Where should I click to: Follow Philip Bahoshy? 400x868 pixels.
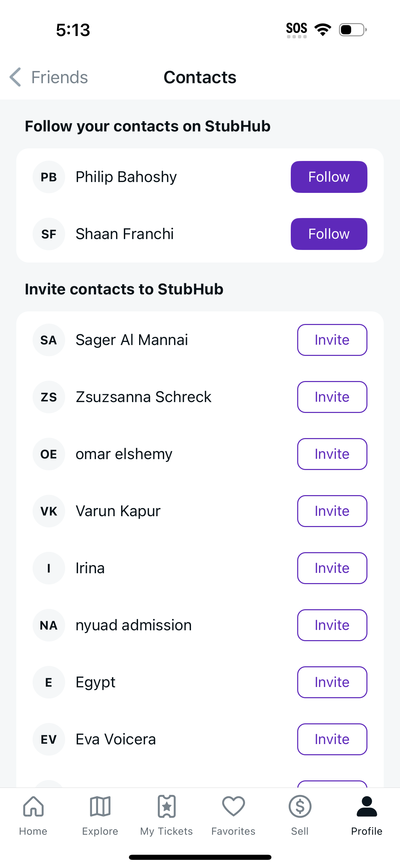click(x=329, y=177)
